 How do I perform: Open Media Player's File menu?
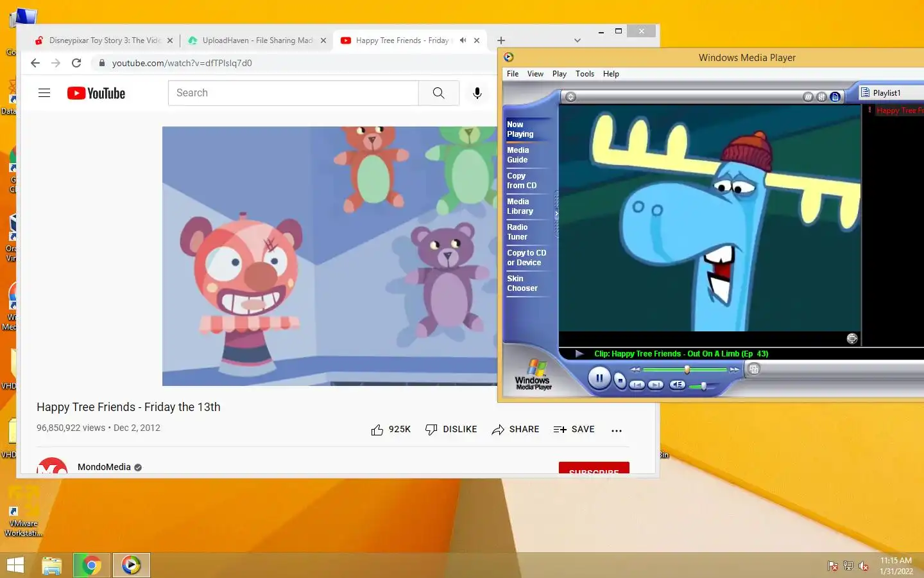pyautogui.click(x=513, y=74)
